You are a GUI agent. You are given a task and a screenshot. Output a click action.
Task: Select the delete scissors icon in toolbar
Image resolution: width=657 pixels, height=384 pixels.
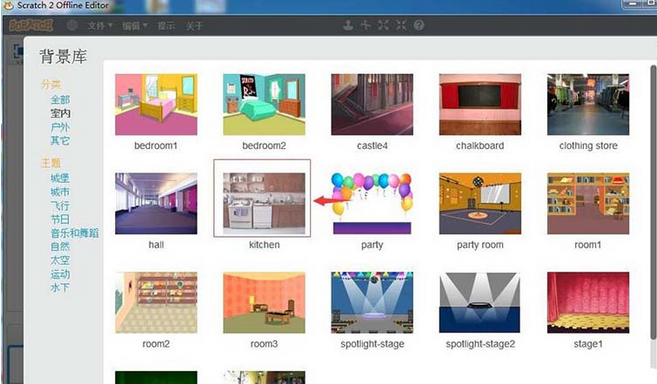coord(365,25)
